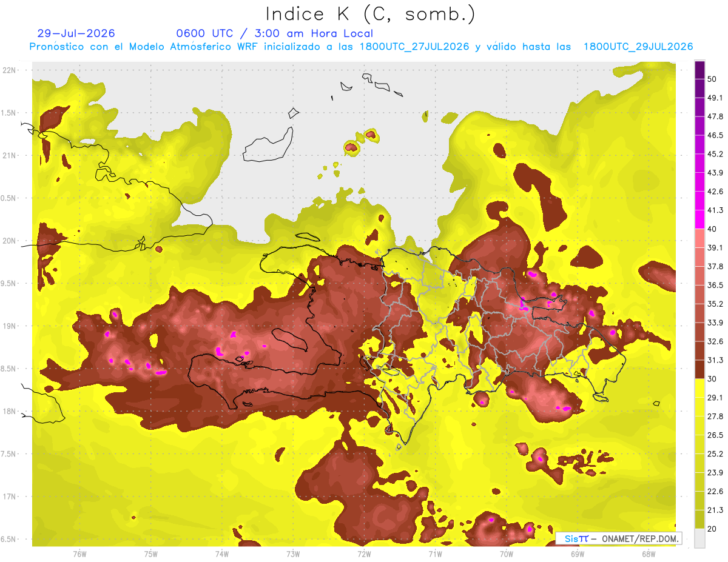The height and width of the screenshot is (562, 728).
Task: Click the "17N" latitude label
Action: click(x=10, y=497)
